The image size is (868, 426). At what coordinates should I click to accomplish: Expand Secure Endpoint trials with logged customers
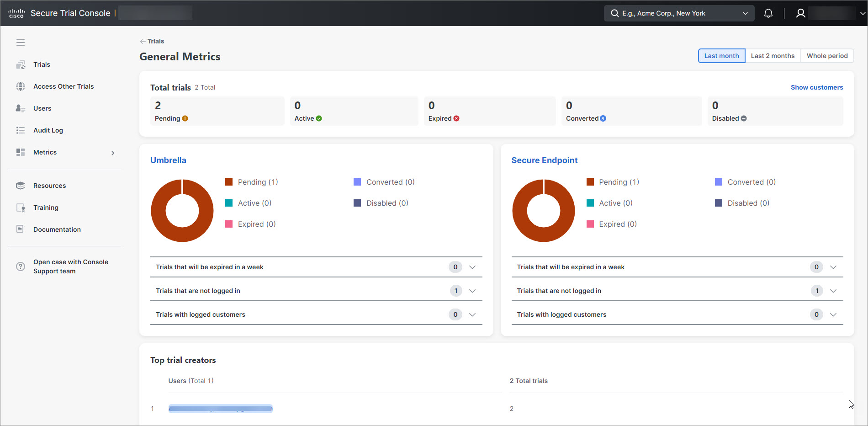(833, 314)
